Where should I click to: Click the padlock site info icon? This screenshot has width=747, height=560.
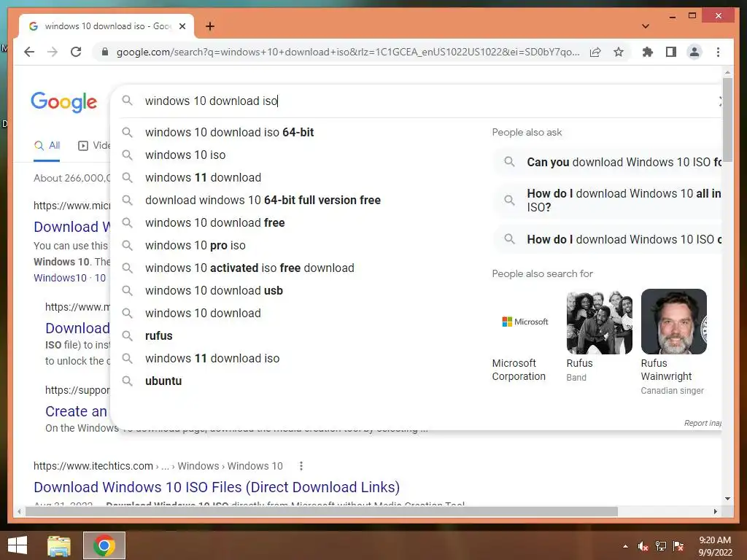(x=105, y=52)
